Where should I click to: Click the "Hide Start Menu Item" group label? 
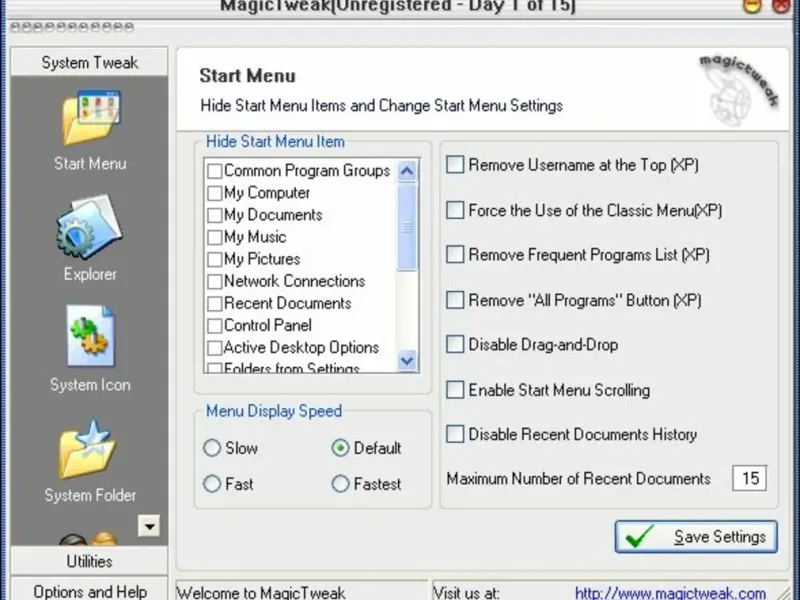[x=276, y=141]
